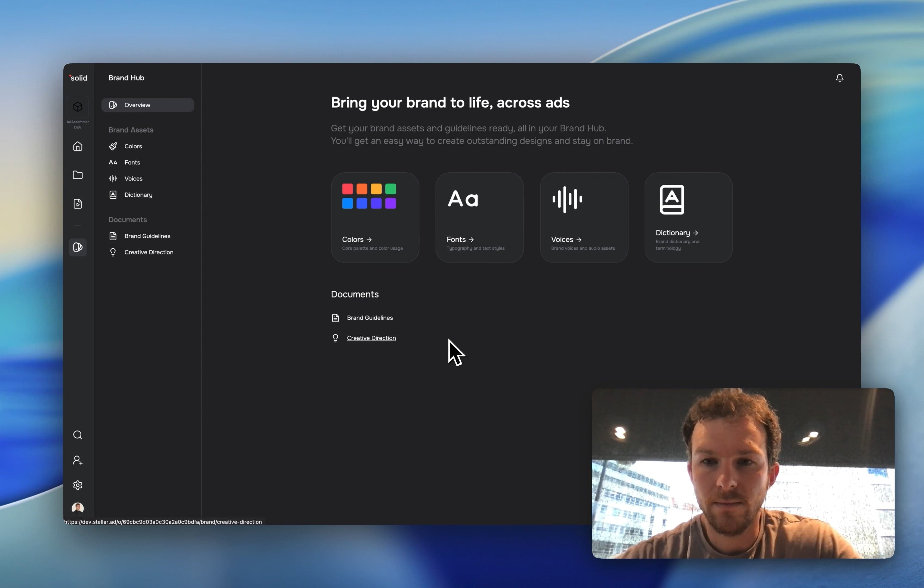Click the waveform icon on the Voices card
Viewport: 924px width, 588px height.
coord(567,200)
